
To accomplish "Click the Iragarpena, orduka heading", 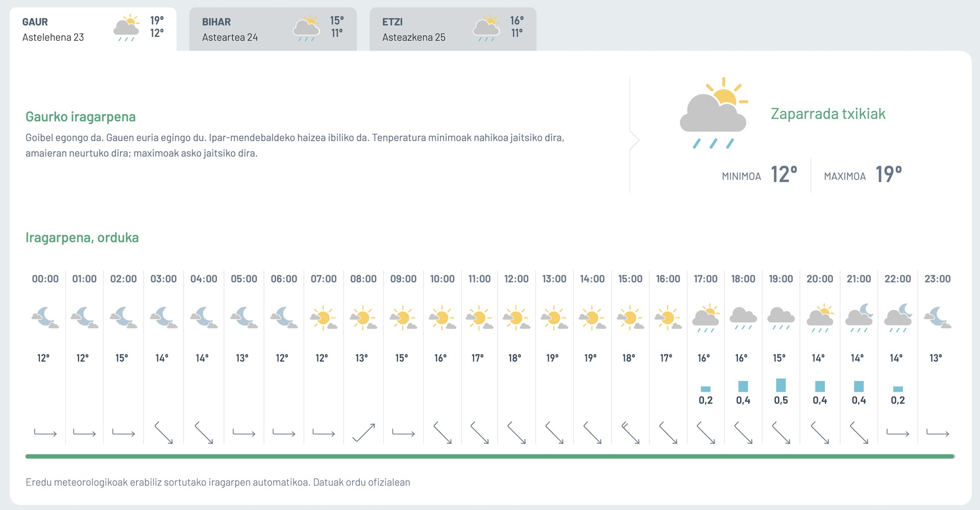I will [x=82, y=238].
